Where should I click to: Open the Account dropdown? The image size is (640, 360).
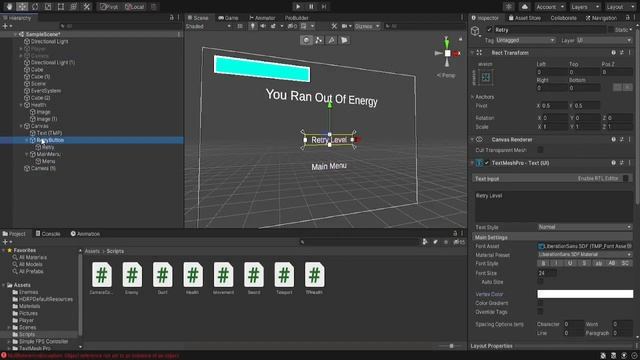(x=550, y=7)
